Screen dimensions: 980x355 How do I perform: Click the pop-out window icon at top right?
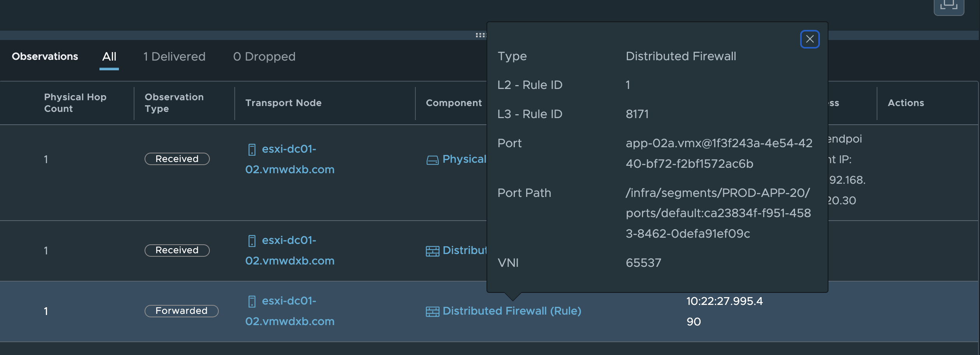(949, 6)
